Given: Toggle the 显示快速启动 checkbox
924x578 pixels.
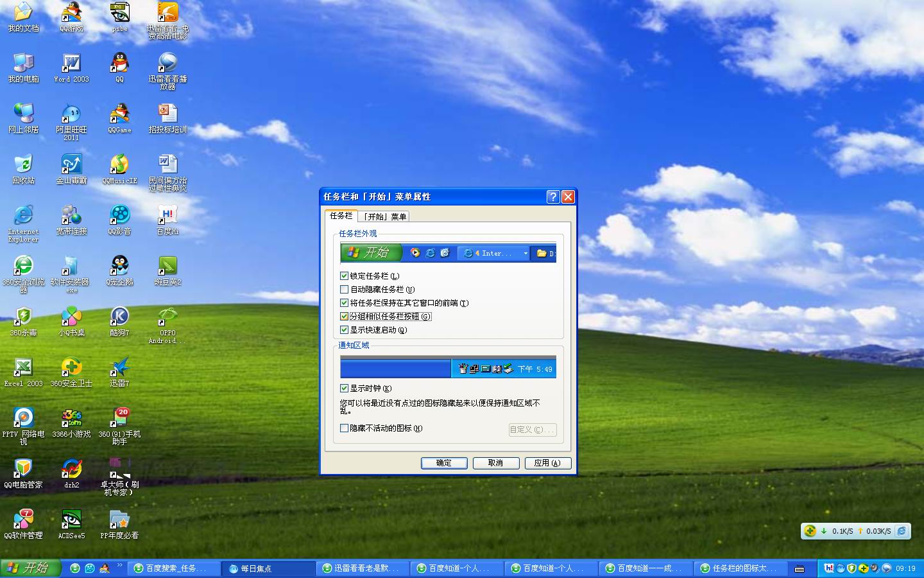Looking at the screenshot, I should pyautogui.click(x=344, y=330).
